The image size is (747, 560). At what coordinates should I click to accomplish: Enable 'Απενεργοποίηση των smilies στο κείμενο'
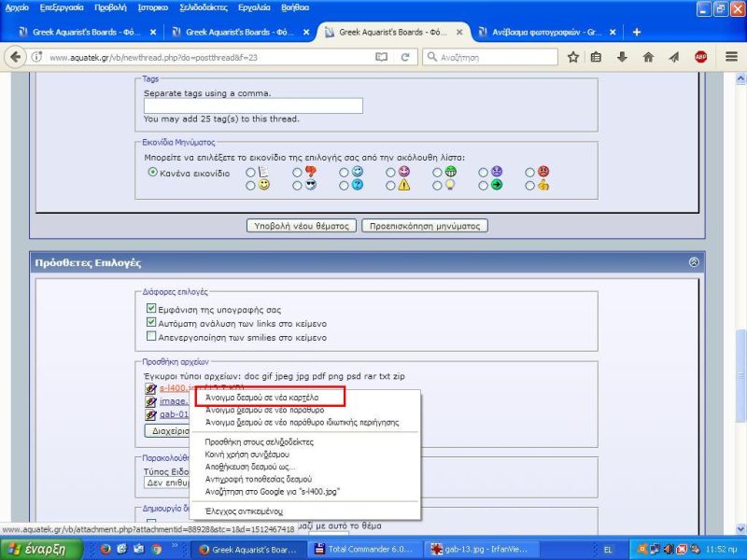(152, 337)
